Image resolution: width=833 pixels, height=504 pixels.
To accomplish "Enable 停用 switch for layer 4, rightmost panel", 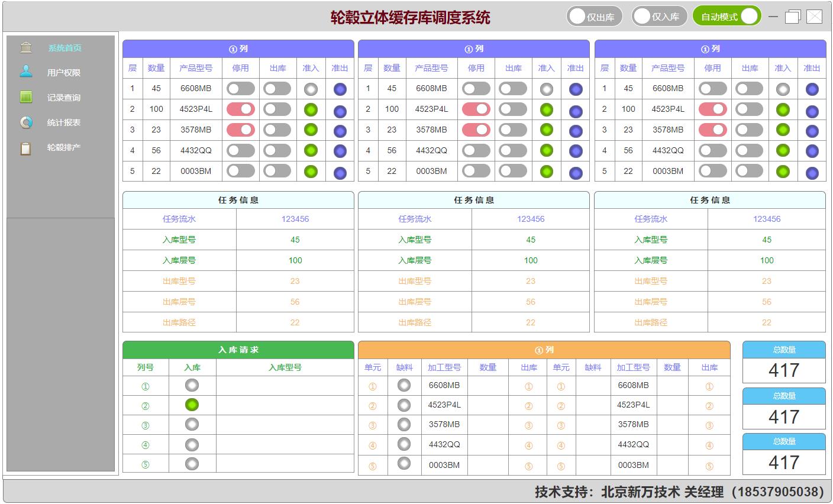I will [713, 150].
